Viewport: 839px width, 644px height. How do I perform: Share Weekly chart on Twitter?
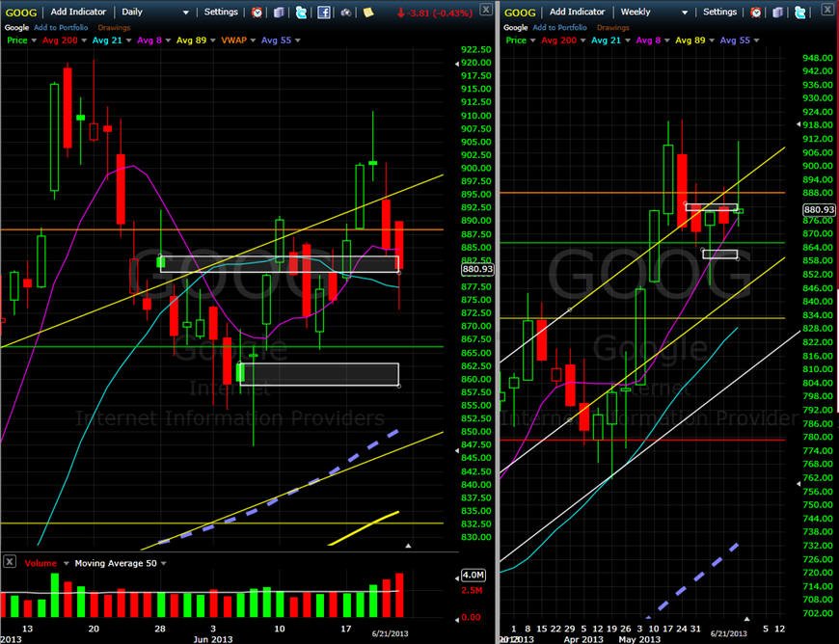[x=799, y=12]
